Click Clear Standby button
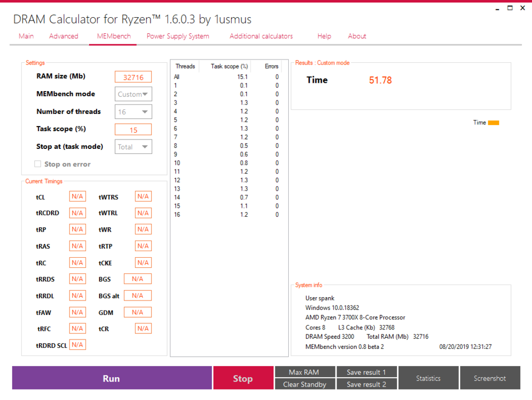 pyautogui.click(x=305, y=384)
